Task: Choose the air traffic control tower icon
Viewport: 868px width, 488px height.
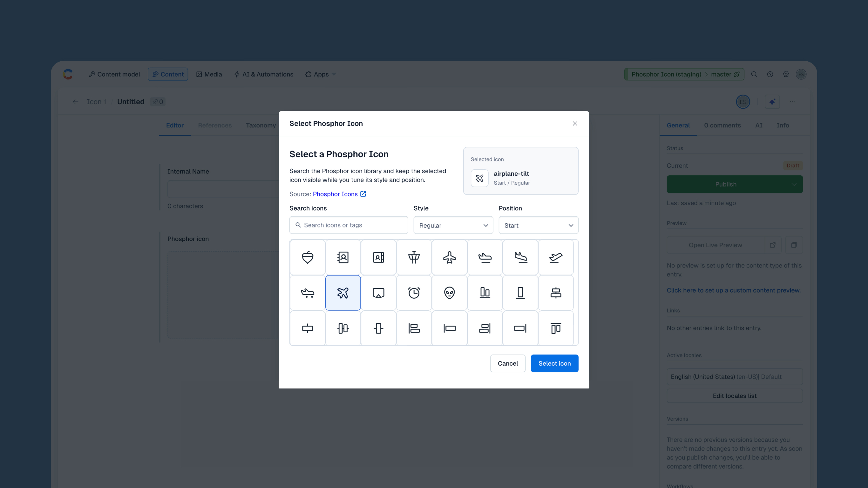Action: [414, 257]
